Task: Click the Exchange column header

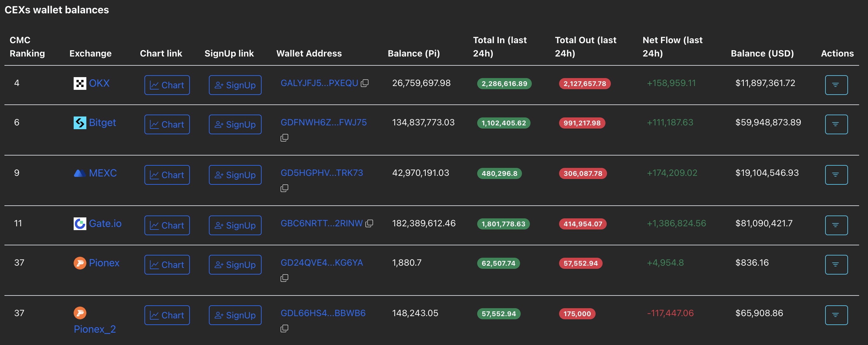Action: (x=90, y=54)
